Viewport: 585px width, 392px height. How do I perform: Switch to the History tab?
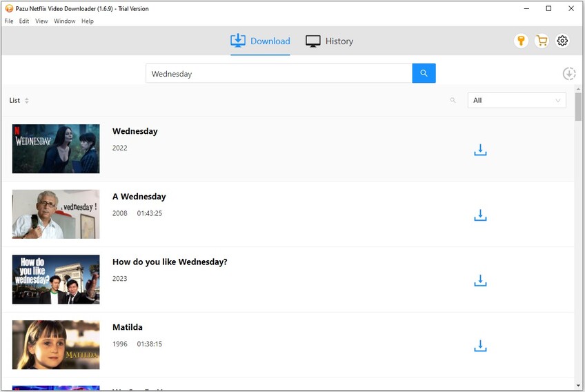(329, 41)
